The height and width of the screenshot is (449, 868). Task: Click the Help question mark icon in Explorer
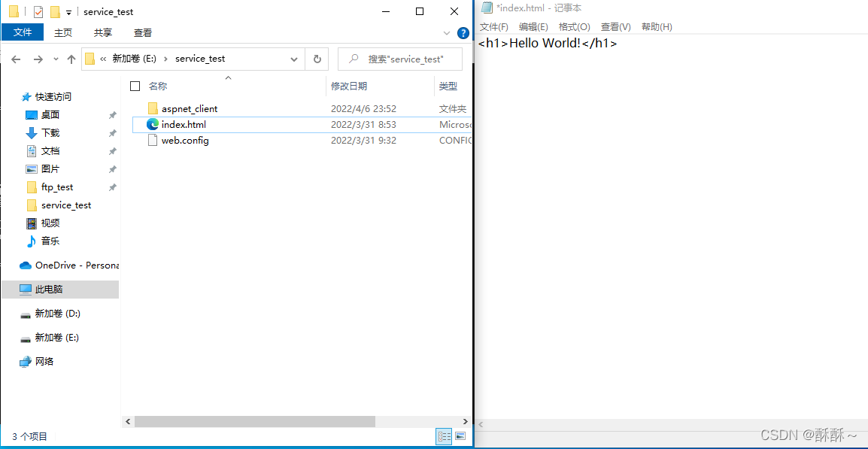[463, 32]
